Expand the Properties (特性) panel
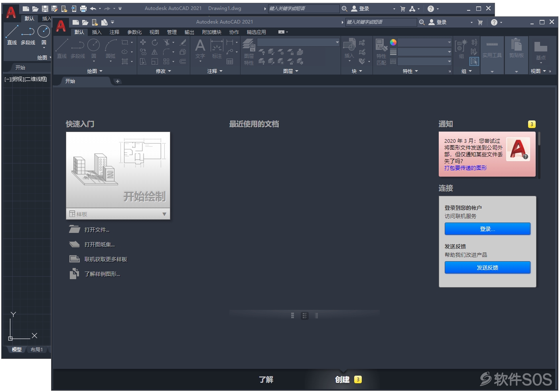Image resolution: width=560 pixels, height=392 pixels. 410,71
